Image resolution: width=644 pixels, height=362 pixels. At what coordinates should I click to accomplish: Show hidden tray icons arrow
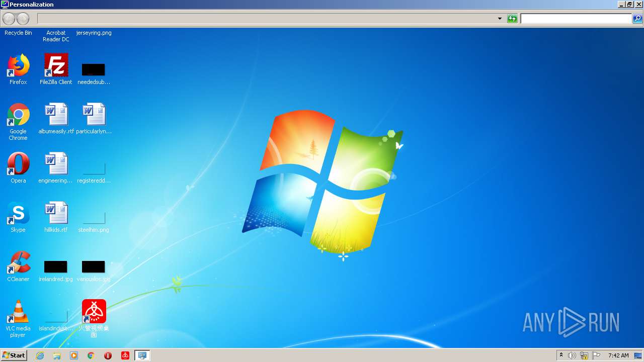tap(561, 355)
